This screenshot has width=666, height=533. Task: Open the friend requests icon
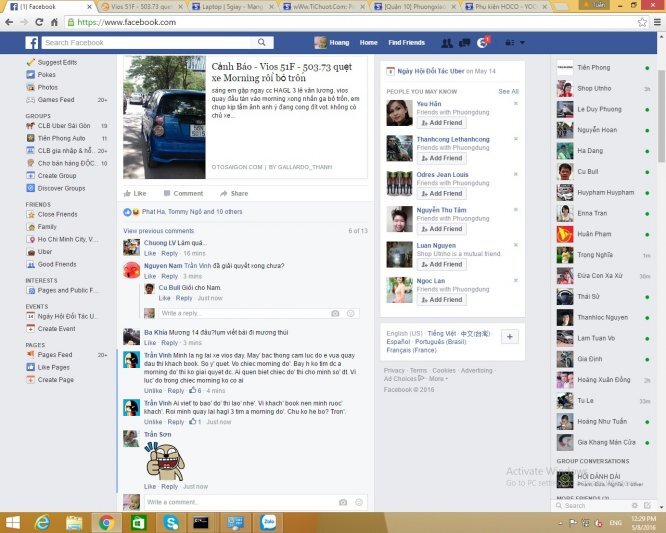pos(447,43)
